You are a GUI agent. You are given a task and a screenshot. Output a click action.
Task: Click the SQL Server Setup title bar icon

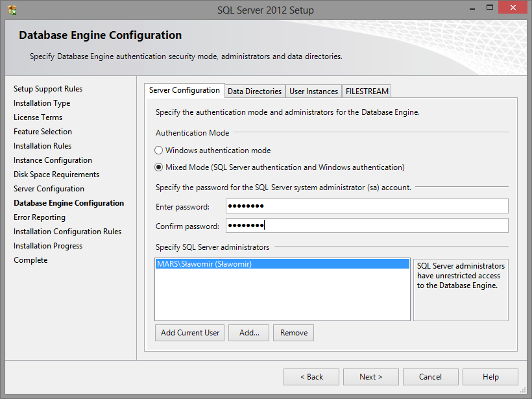point(12,10)
